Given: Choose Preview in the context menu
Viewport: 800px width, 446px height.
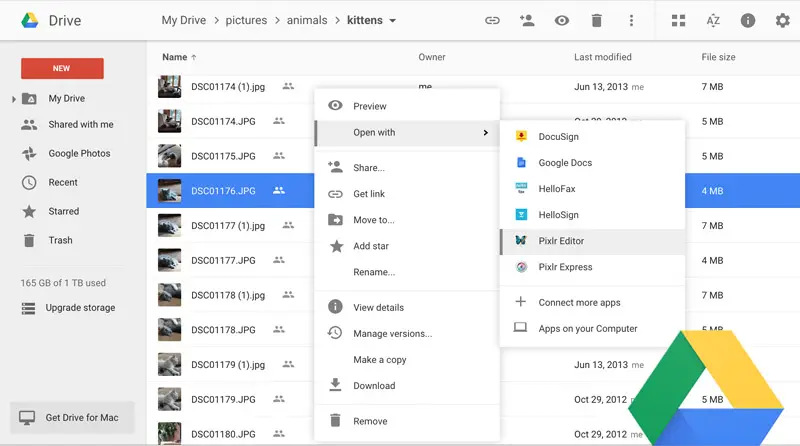Looking at the screenshot, I should click(407, 106).
